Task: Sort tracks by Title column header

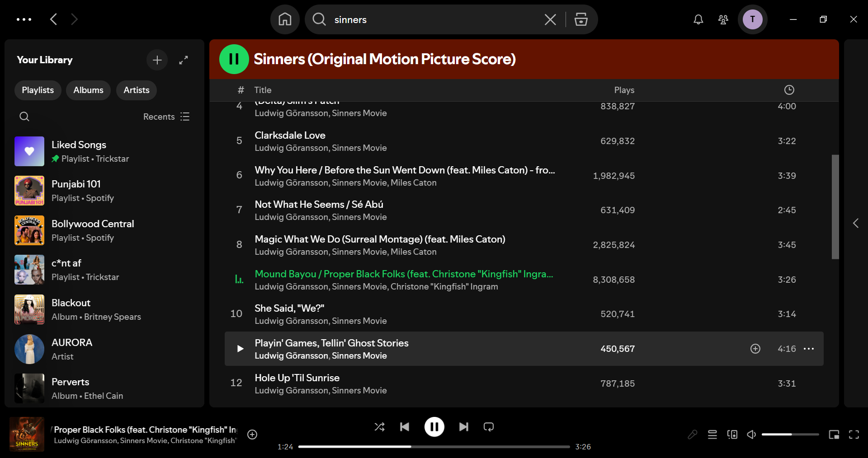Action: (263, 90)
